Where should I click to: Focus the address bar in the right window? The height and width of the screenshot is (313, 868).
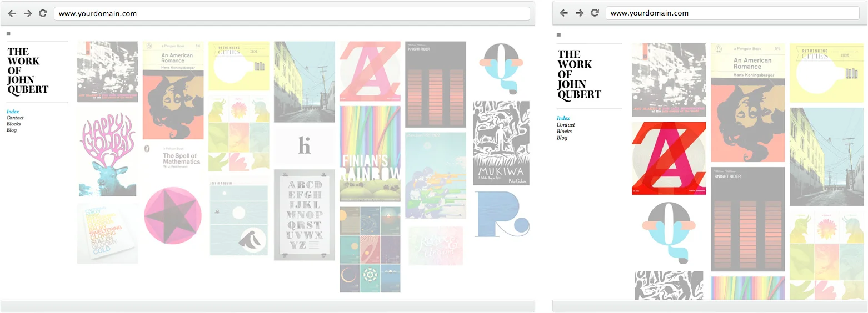732,13
